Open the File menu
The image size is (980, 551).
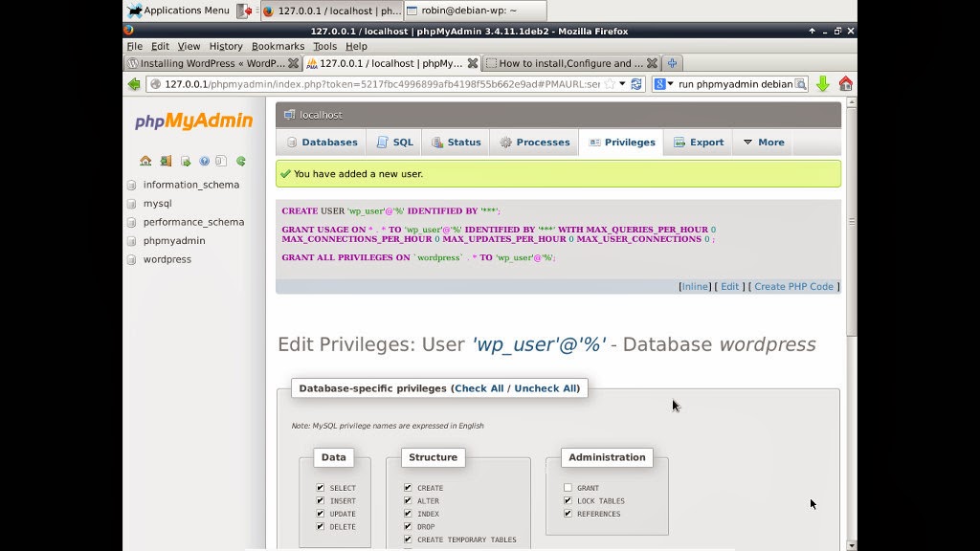(x=134, y=46)
